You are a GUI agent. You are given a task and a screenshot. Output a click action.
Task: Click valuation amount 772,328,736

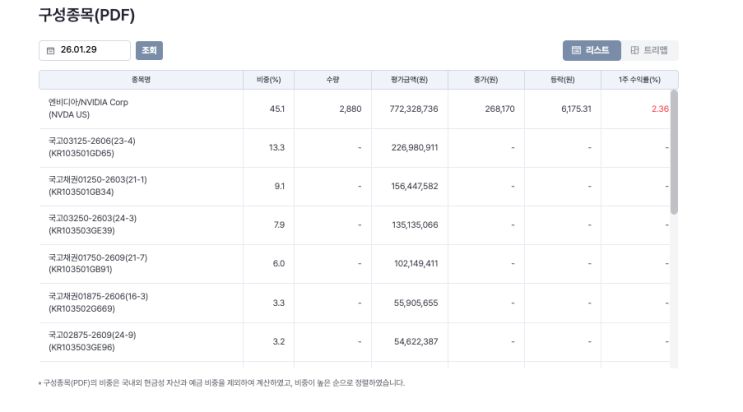coord(414,109)
